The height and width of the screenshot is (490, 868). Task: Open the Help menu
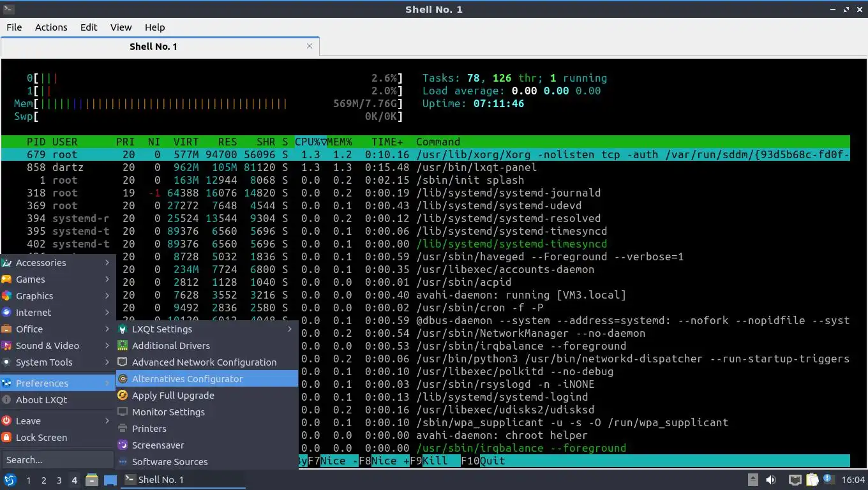pyautogui.click(x=154, y=27)
